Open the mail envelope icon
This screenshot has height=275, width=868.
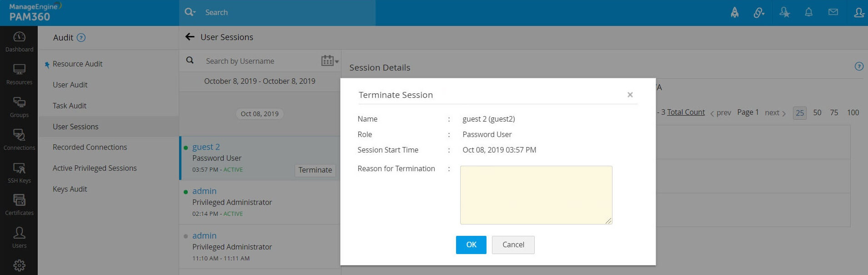coord(833,12)
